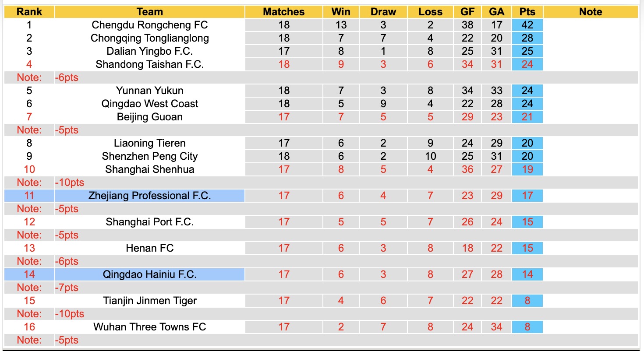This screenshot has width=644, height=351.
Task: Open Wuhan Three Towns FC team
Action: tap(150, 327)
